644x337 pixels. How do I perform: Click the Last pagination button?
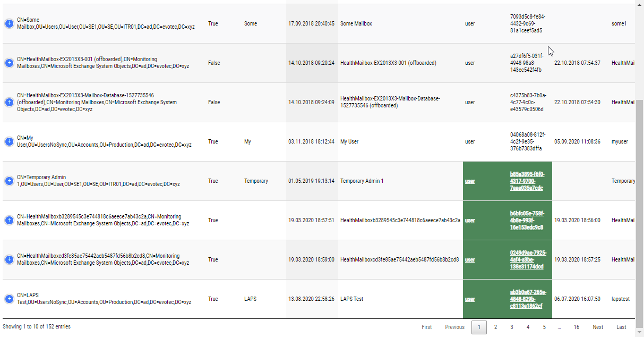click(621, 327)
